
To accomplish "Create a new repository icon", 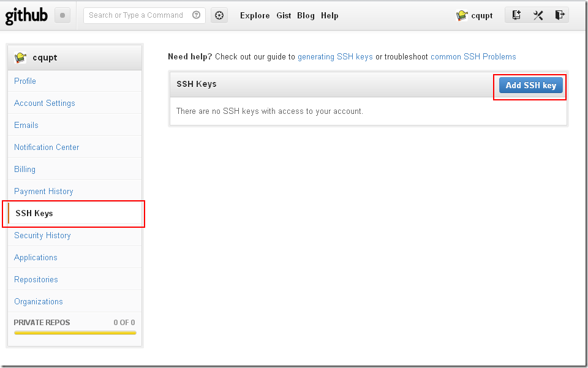I will click(516, 15).
